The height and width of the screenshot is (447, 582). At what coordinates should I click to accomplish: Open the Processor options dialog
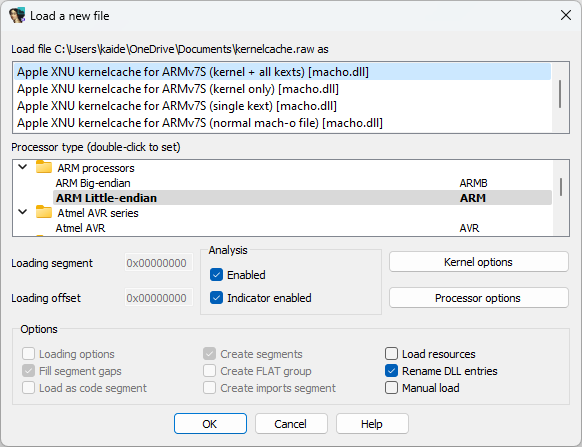[478, 298]
